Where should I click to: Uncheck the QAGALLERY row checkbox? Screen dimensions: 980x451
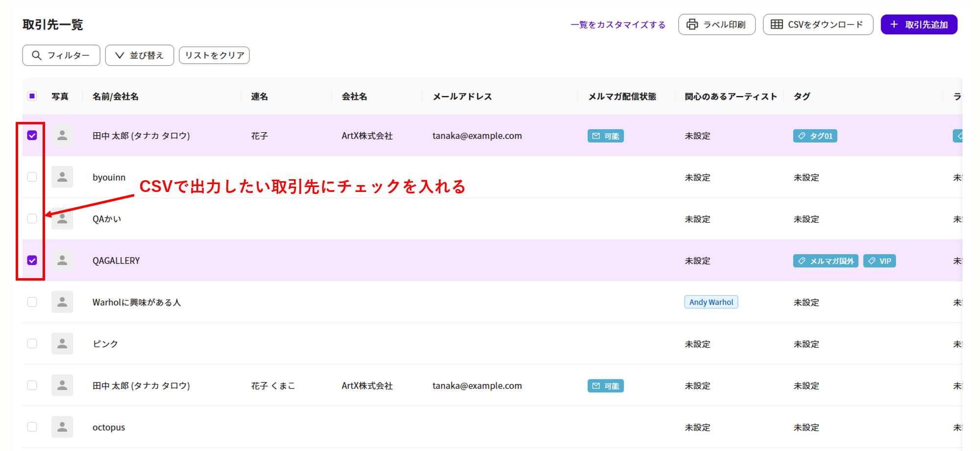32,261
